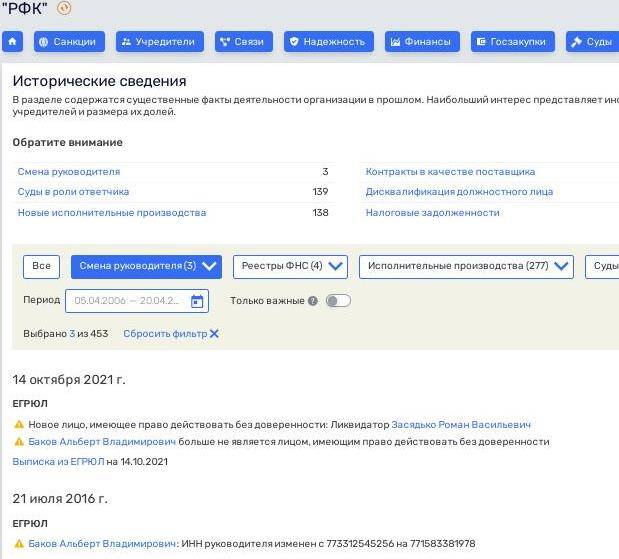Image resolution: width=619 pixels, height=559 pixels.
Task: Click the count 139 for Суды в роли ответчика
Action: click(x=320, y=192)
